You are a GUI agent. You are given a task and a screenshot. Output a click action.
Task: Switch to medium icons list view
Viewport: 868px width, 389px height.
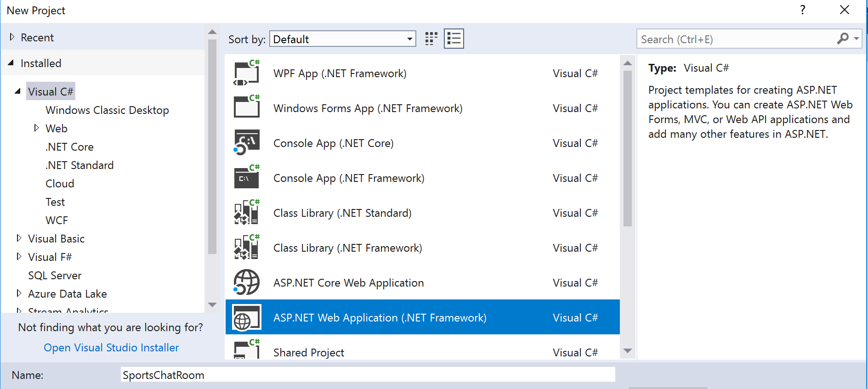coord(454,39)
